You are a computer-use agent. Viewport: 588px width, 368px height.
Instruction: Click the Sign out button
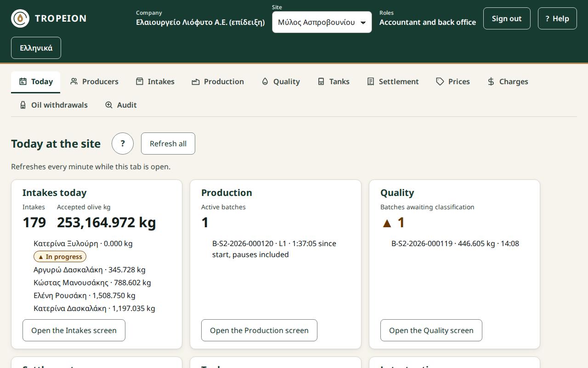click(507, 18)
